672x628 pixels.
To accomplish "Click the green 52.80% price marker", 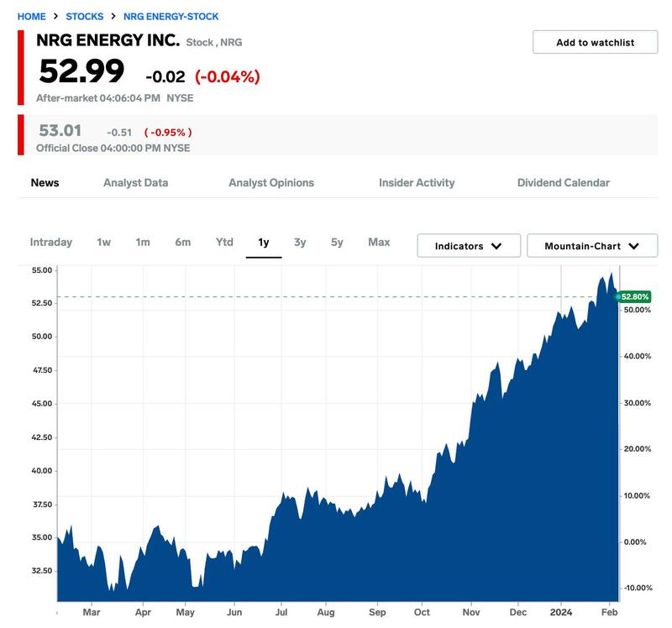I will 634,296.
